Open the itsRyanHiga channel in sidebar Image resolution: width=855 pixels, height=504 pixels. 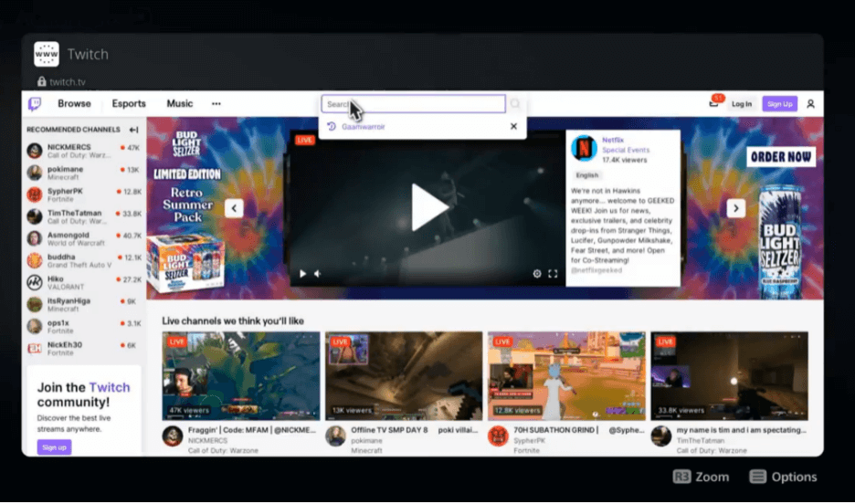click(x=84, y=305)
